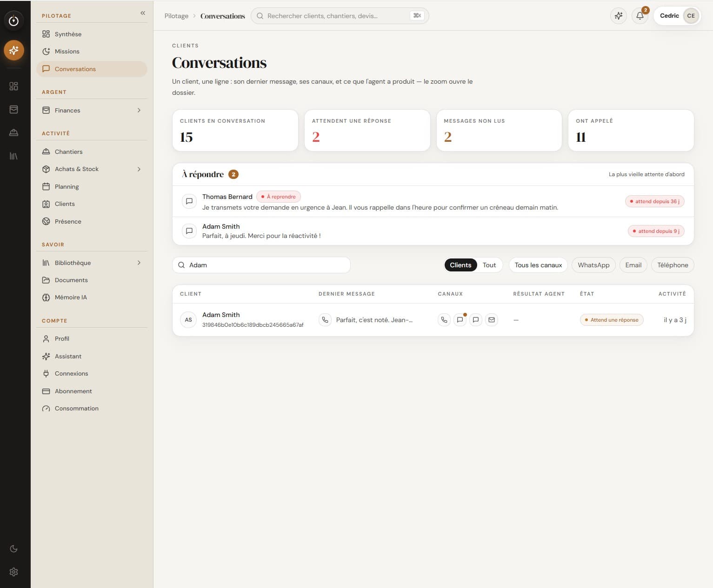
Task: Click the phone channel icon for Adam Smith
Action: [444, 320]
